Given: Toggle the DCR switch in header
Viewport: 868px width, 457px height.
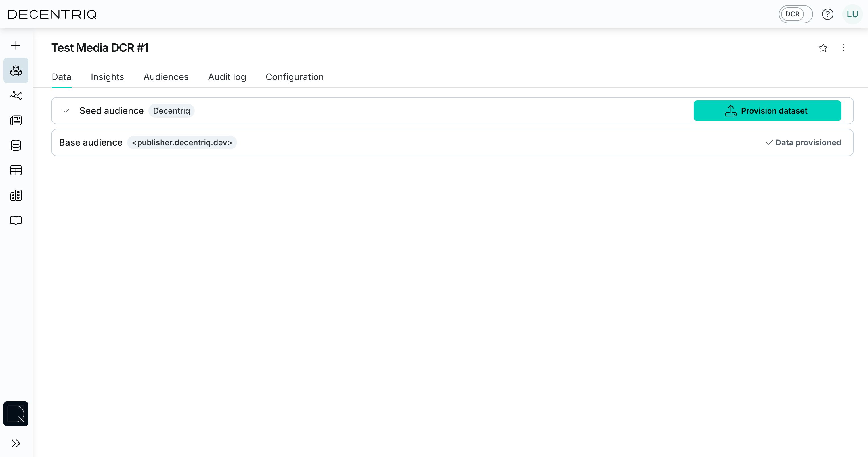Looking at the screenshot, I should coord(795,14).
